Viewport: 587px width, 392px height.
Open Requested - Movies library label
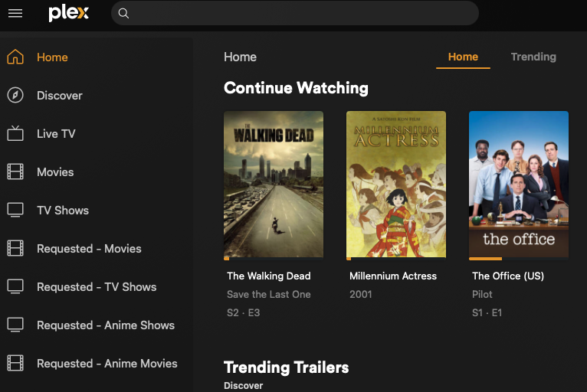click(x=89, y=248)
